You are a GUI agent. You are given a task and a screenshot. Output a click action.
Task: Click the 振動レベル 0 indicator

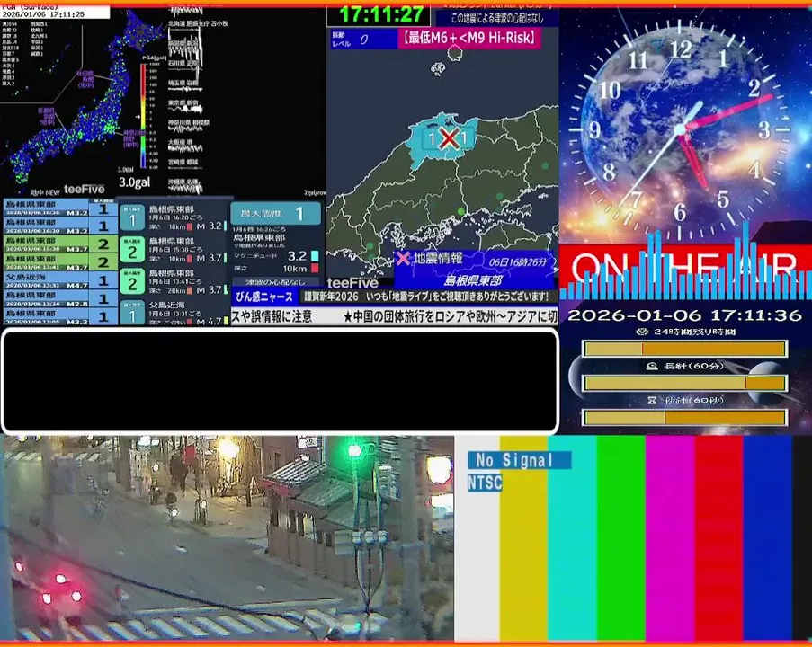click(363, 39)
